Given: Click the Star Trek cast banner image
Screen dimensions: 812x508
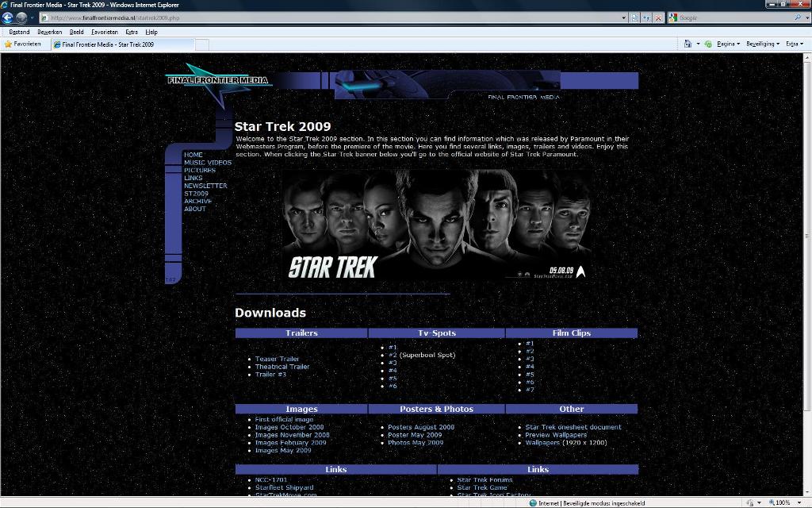Looking at the screenshot, I should (x=437, y=225).
